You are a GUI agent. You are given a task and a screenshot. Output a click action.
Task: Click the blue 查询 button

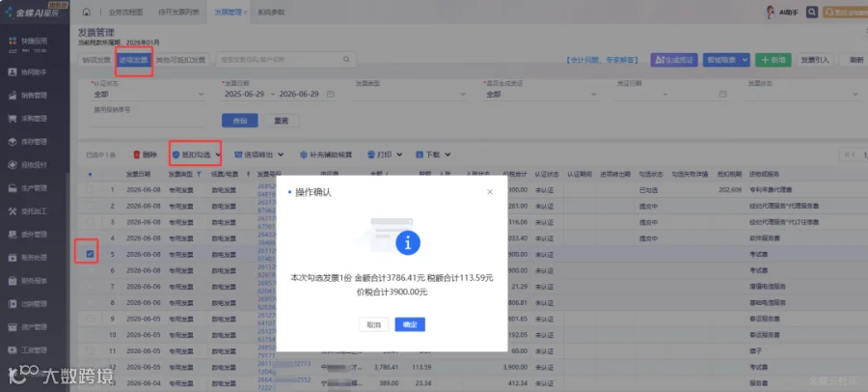[x=240, y=121]
